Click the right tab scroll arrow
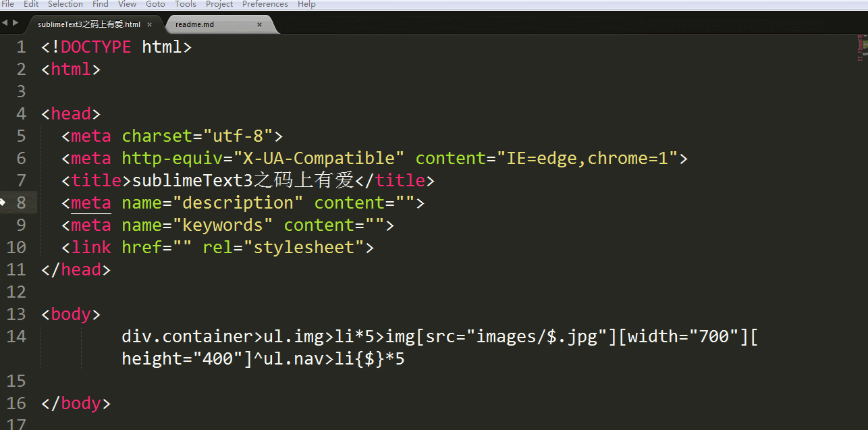The image size is (868, 430). point(16,23)
